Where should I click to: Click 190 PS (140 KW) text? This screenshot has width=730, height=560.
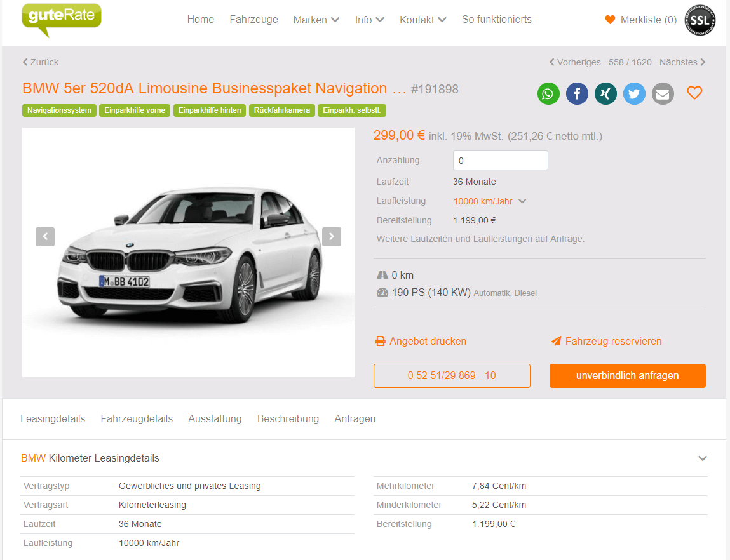pyautogui.click(x=431, y=293)
